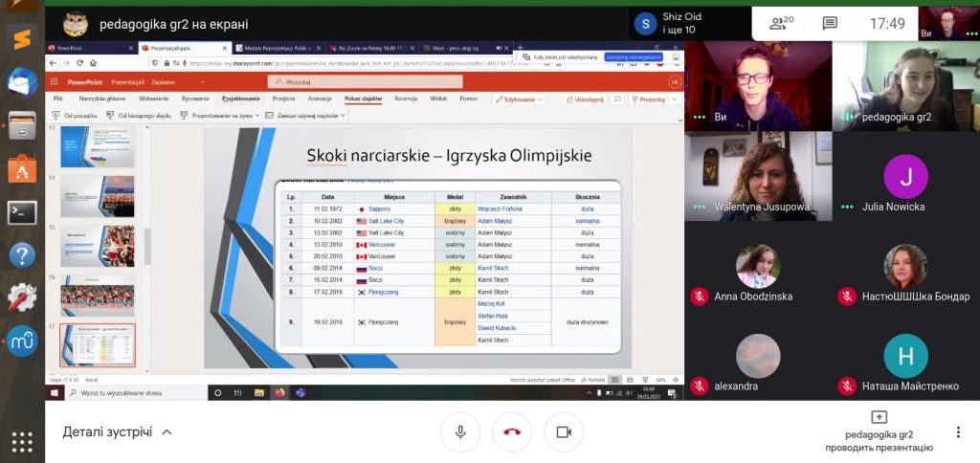
Task: Launch Sublime Text from the dock
Action: tap(21, 37)
